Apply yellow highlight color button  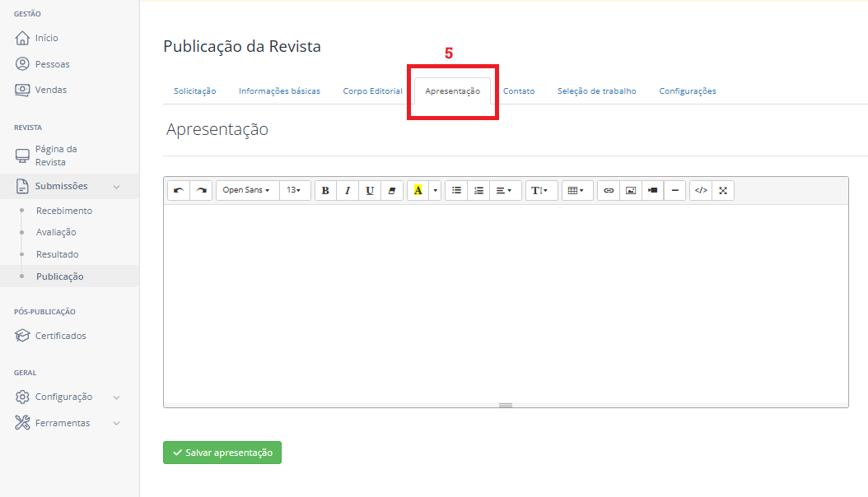click(418, 190)
